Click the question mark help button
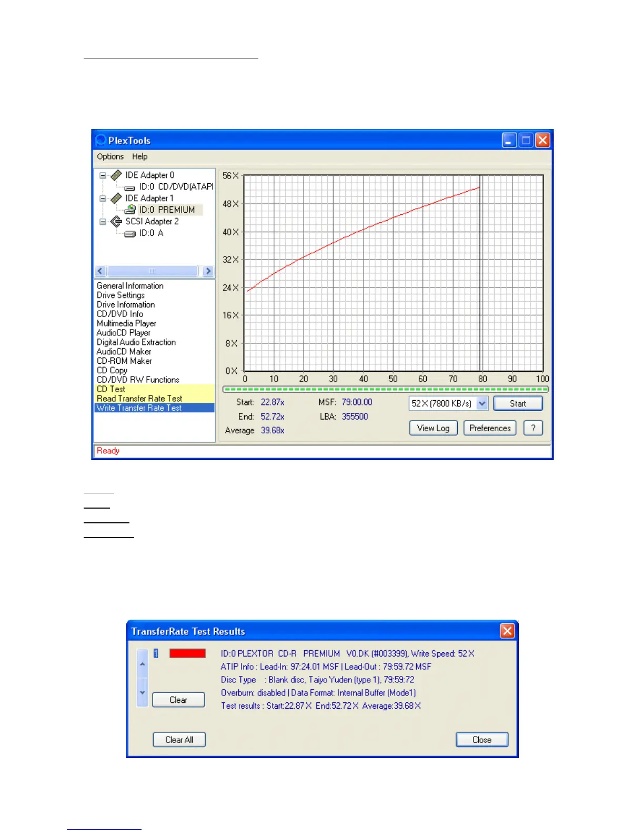The image size is (644, 834). coord(533,428)
